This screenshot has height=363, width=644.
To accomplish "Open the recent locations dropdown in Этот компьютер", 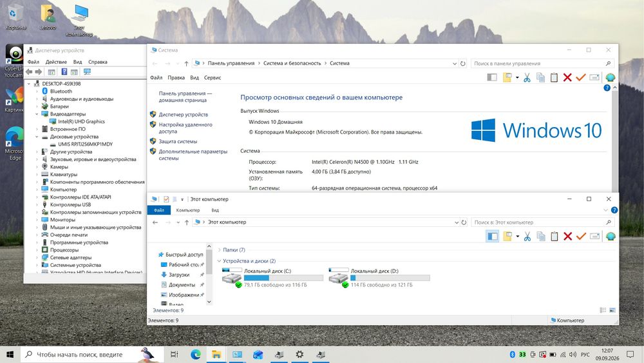I will [x=178, y=222].
